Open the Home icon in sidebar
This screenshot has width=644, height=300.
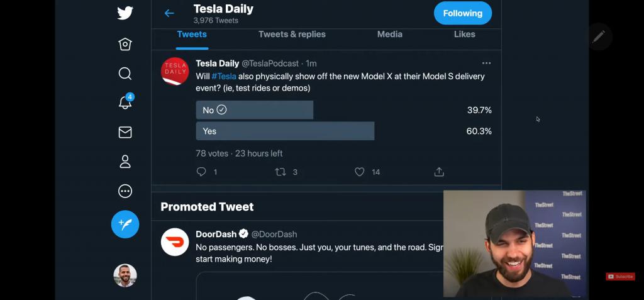(125, 44)
